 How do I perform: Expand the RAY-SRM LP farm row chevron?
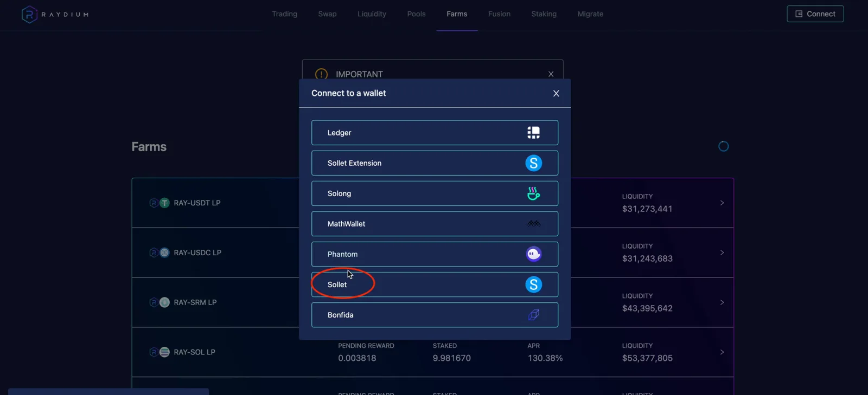tap(722, 302)
